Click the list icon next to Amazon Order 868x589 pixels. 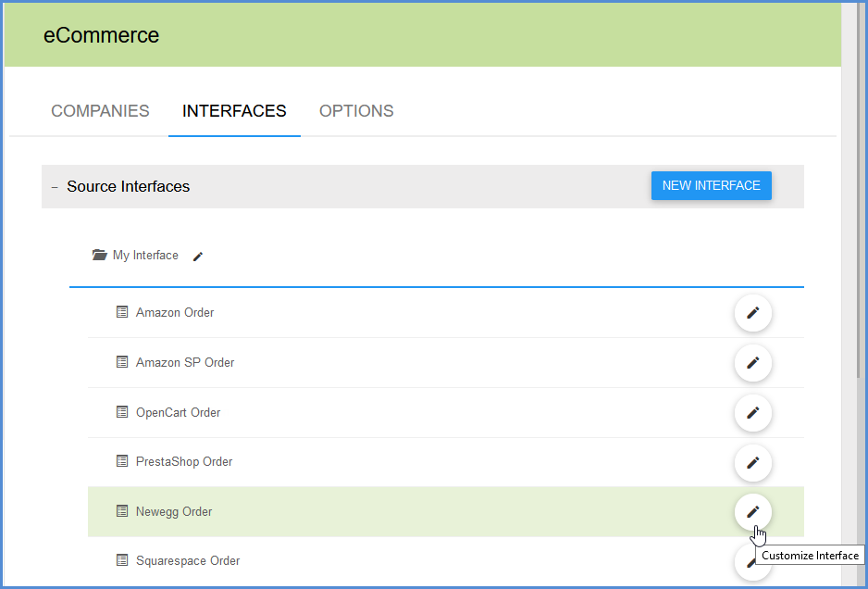tap(122, 312)
